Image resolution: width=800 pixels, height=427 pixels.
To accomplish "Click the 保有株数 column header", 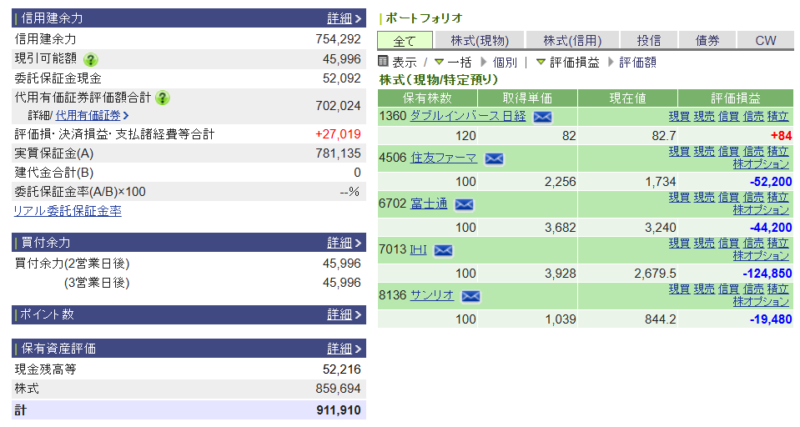I will click(428, 98).
